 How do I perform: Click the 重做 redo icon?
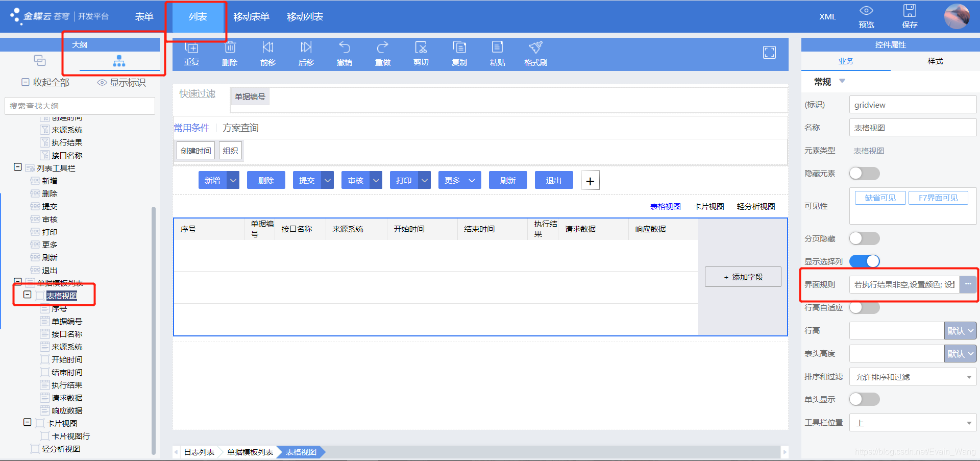383,47
